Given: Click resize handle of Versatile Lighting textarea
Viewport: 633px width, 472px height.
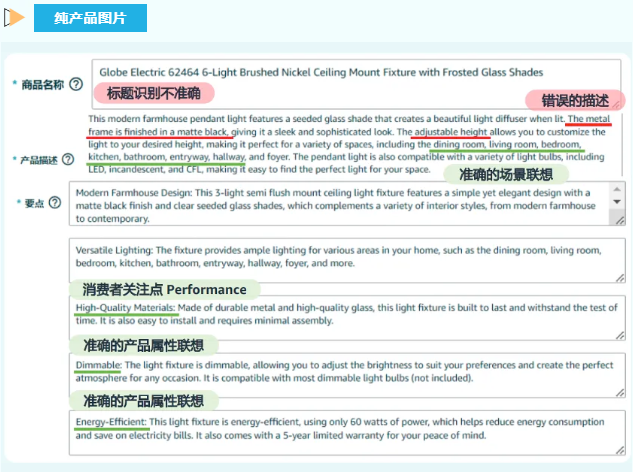Looking at the screenshot, I should (617, 278).
